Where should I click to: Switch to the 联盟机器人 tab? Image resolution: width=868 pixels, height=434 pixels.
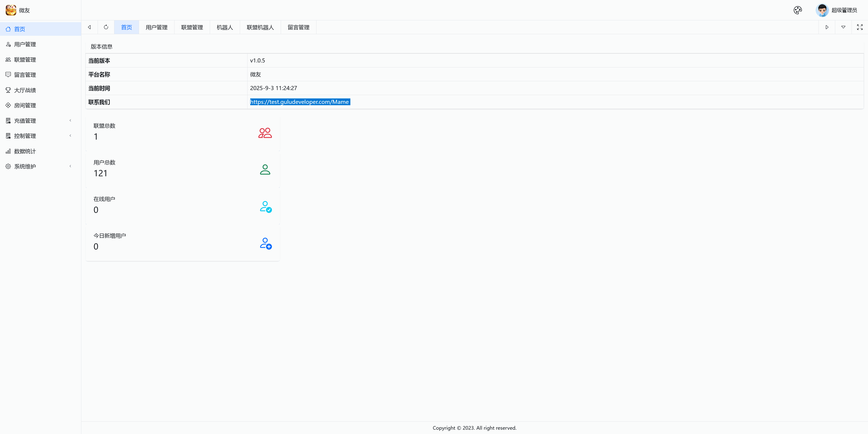pyautogui.click(x=260, y=27)
